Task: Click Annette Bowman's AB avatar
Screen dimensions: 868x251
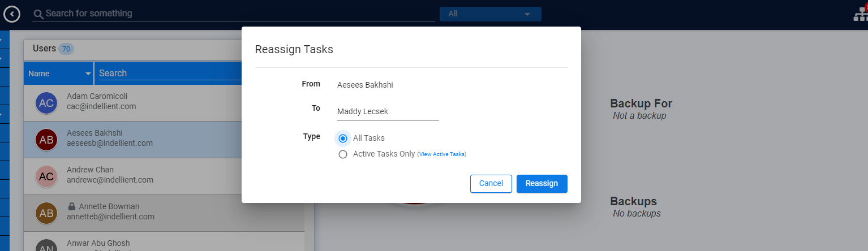Action: click(46, 213)
